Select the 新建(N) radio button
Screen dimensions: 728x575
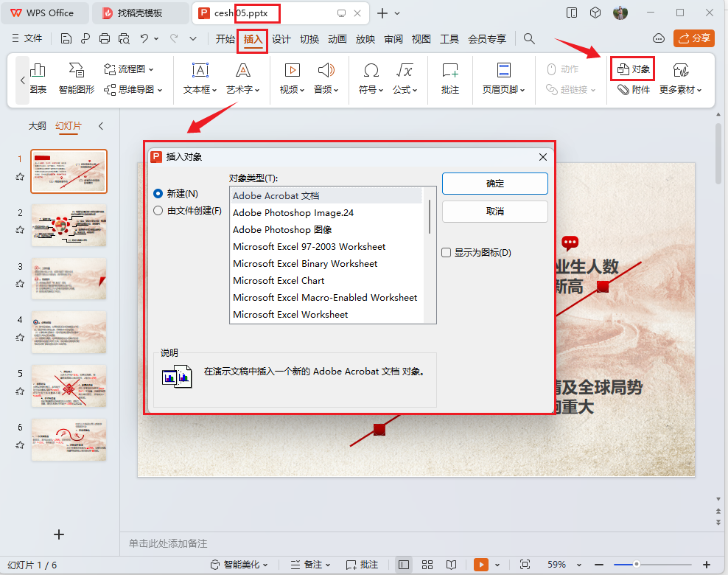pos(158,194)
